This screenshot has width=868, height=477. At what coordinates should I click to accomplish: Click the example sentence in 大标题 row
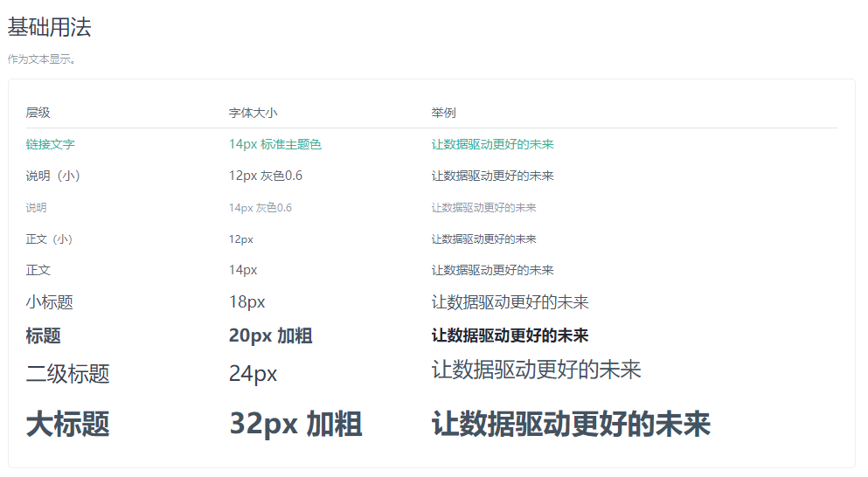click(571, 425)
